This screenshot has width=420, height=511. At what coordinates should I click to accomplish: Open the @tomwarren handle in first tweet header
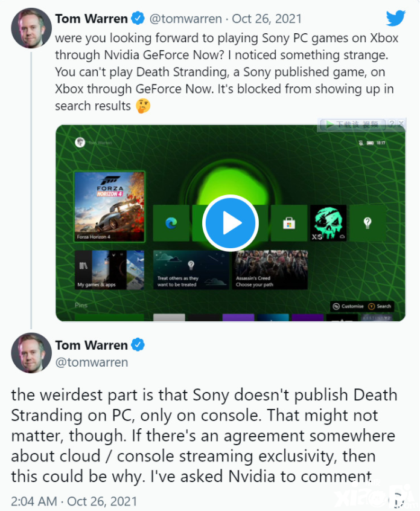point(186,19)
